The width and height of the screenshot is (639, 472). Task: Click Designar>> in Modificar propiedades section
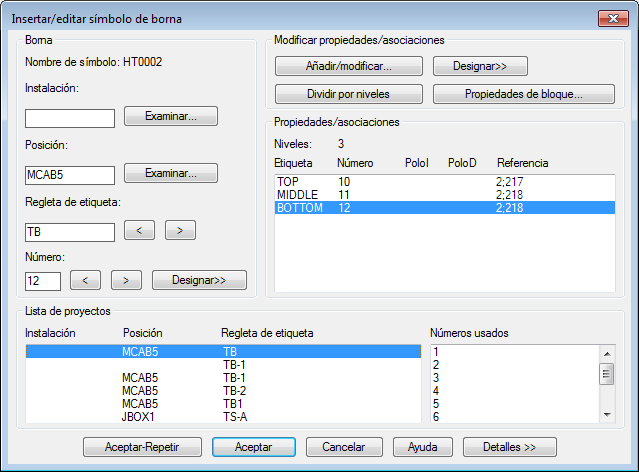480,66
